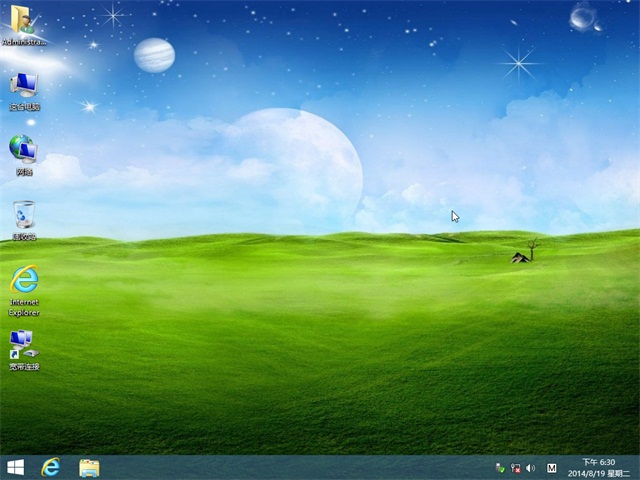The image size is (640, 480).
Task: Click the 'Internet Explorer' text label on desktop
Action: coord(23,307)
